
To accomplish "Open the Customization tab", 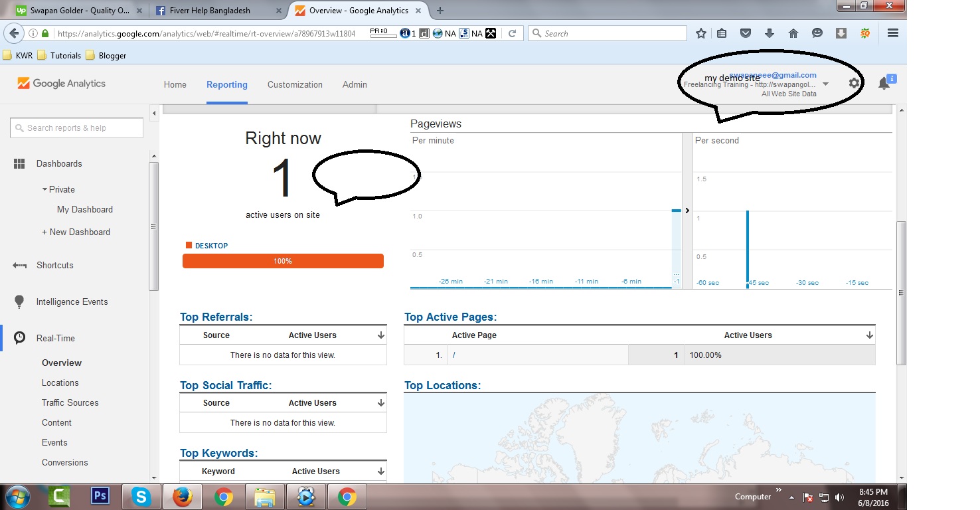I will [x=295, y=84].
